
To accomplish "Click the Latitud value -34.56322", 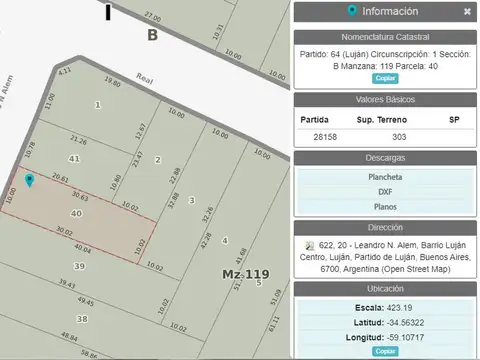I will click(x=405, y=323).
